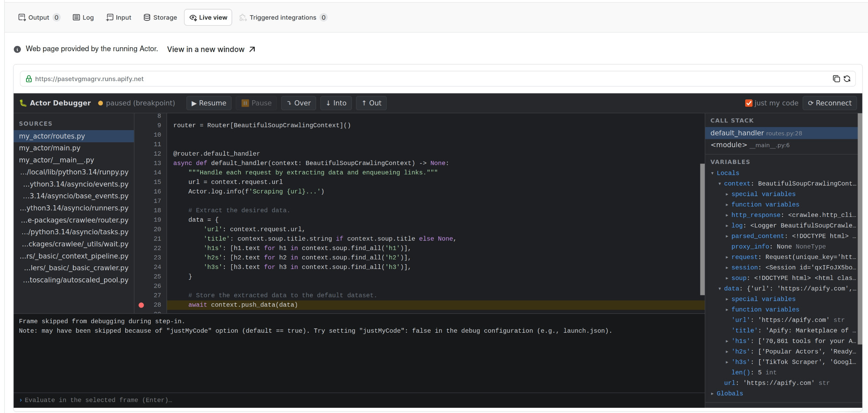
Task: Click the Live view eye icon
Action: pyautogui.click(x=193, y=18)
